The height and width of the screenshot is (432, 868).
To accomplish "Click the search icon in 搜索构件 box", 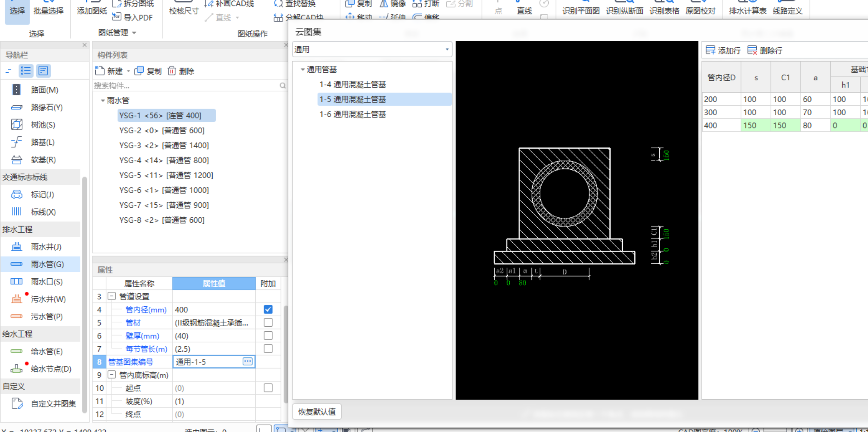I will (282, 85).
